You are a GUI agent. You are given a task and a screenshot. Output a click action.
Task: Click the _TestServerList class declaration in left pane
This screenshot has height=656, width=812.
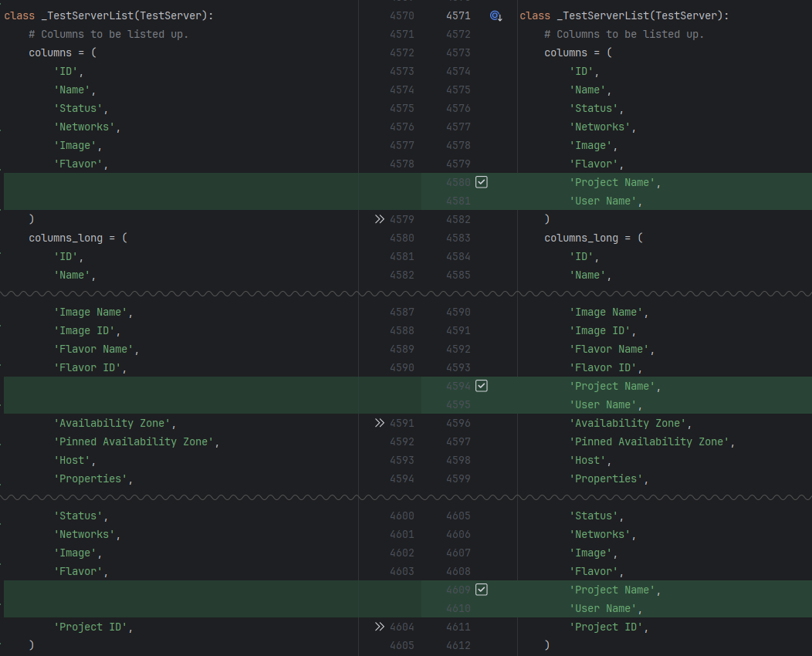108,15
